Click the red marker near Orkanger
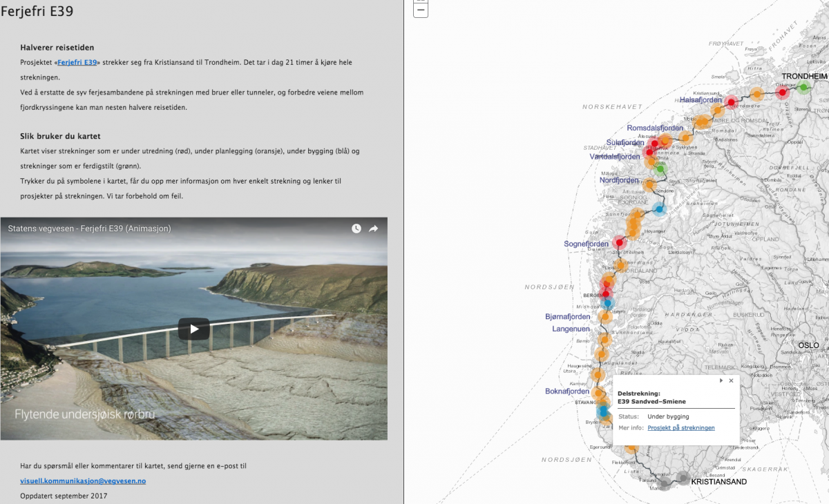 (x=782, y=92)
